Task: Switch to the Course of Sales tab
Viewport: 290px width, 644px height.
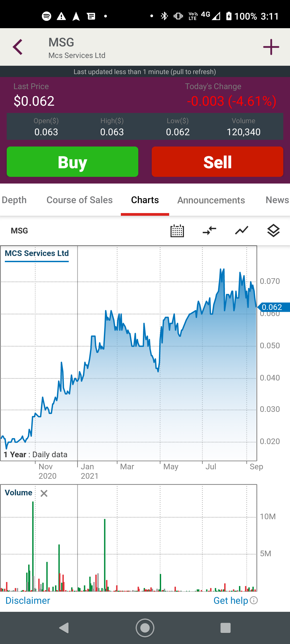Action: coord(79,200)
